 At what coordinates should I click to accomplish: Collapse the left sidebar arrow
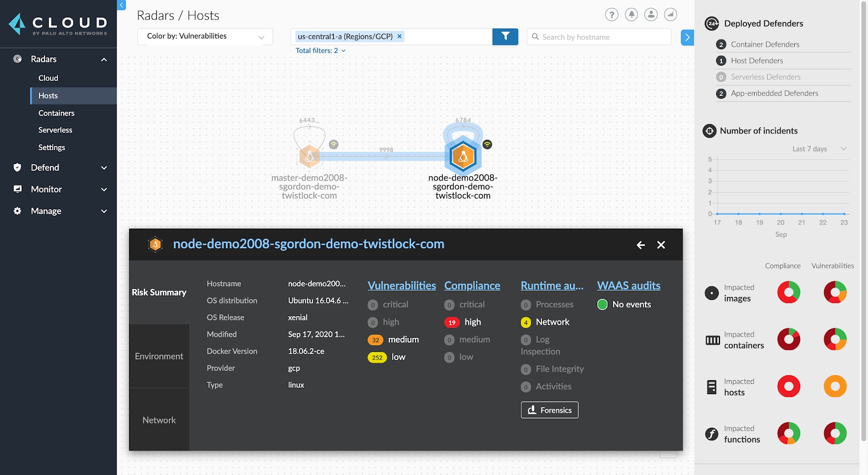122,5
